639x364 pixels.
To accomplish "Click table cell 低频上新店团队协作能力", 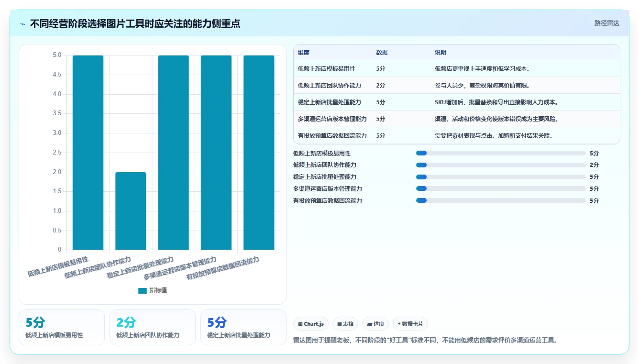I will pyautogui.click(x=330, y=86).
